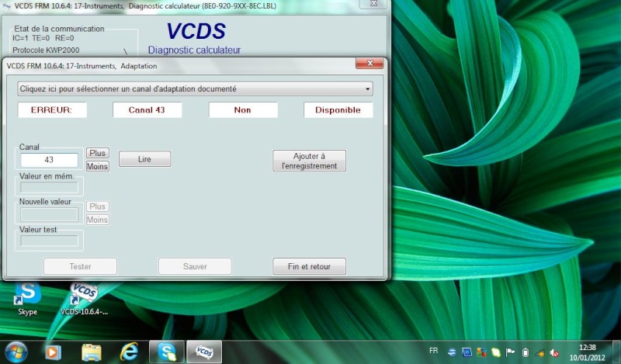Image resolution: width=621 pixels, height=364 pixels.
Task: Click the Nouvelle valeur field
Action: (49, 215)
